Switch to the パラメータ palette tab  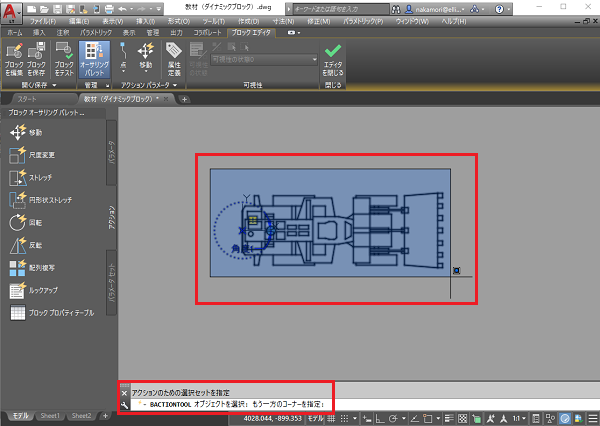(112, 153)
